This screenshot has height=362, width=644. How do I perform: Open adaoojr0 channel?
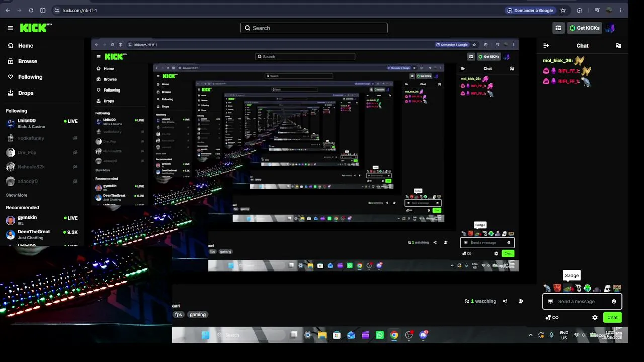42,182
